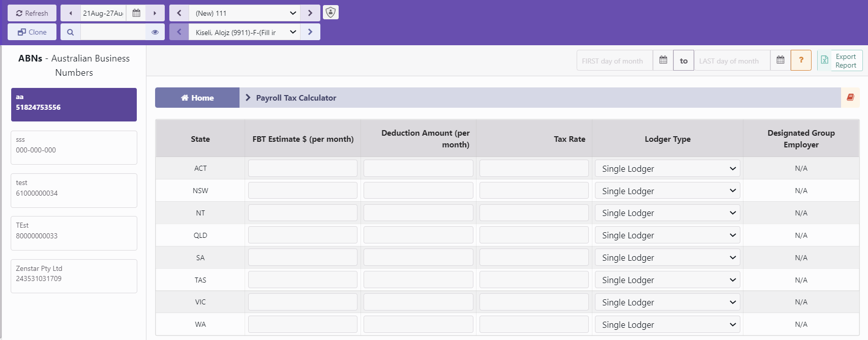Viewport: 868px width, 340px height.
Task: Click FBT Estimate field for NSW
Action: (303, 191)
